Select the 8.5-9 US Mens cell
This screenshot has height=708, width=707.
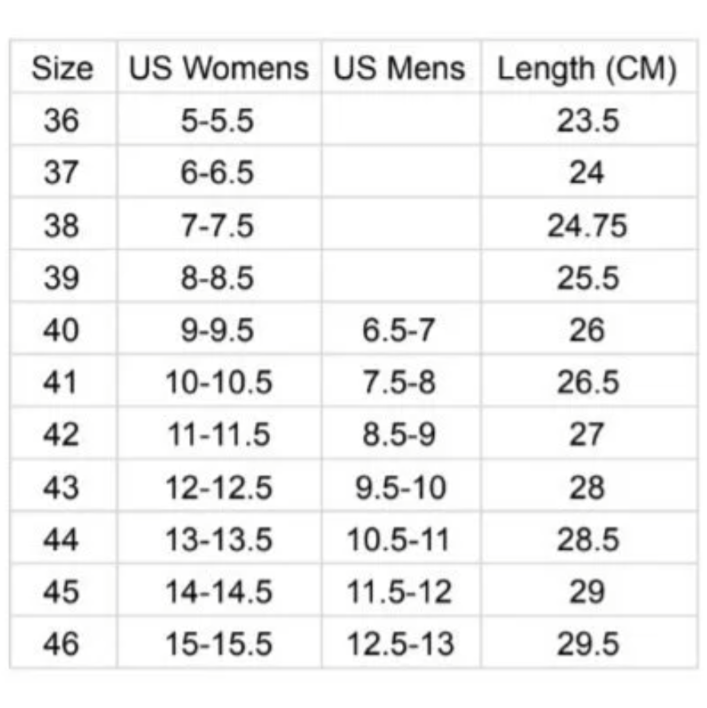pos(400,435)
